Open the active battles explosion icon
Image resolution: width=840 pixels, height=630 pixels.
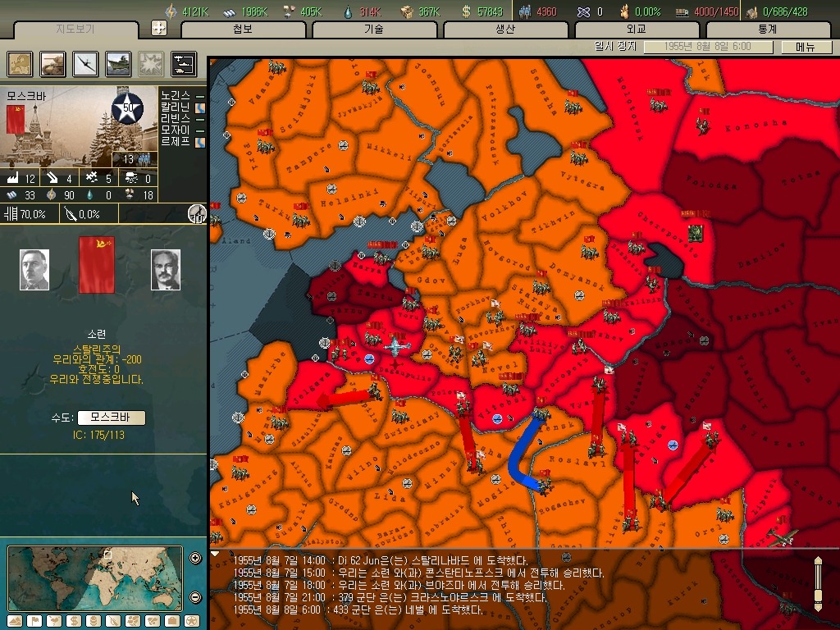click(151, 64)
